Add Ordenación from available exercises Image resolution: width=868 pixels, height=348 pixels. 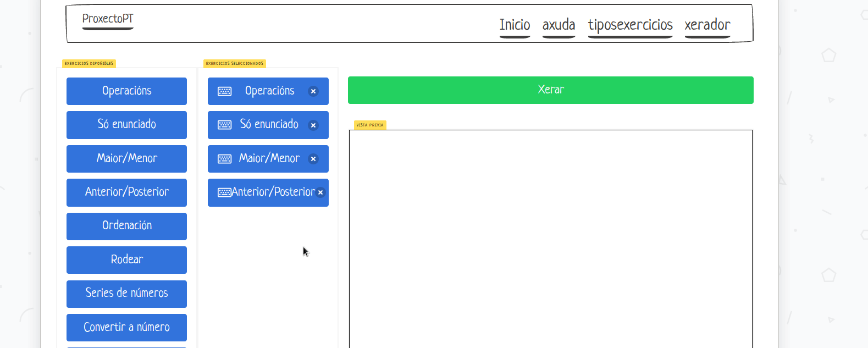click(x=126, y=226)
